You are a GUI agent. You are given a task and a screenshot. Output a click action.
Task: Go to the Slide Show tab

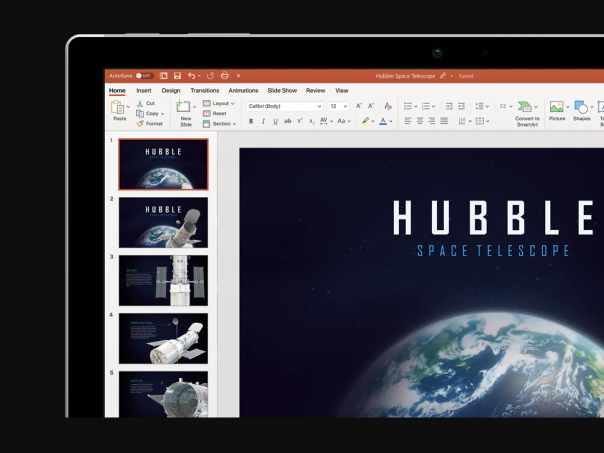click(x=282, y=91)
